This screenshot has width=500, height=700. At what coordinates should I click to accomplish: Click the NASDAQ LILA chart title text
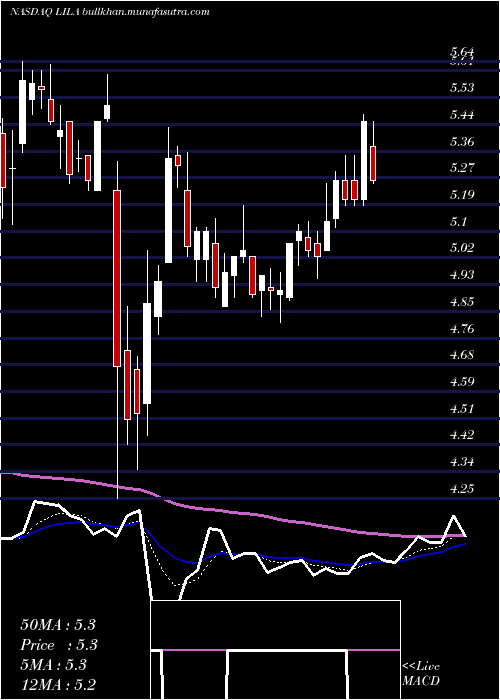pos(109,12)
